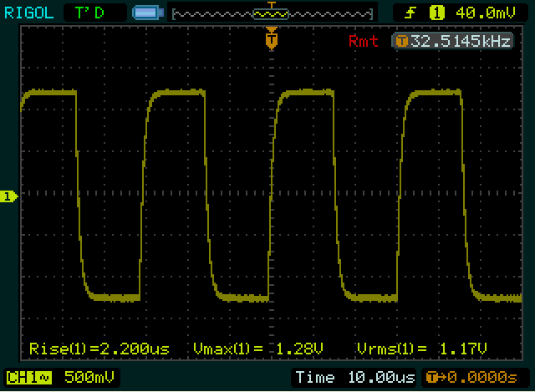The width and height of the screenshot is (535, 392).
Task: Click the Vmax(1)= 1.28V measurement
Action: point(258,349)
